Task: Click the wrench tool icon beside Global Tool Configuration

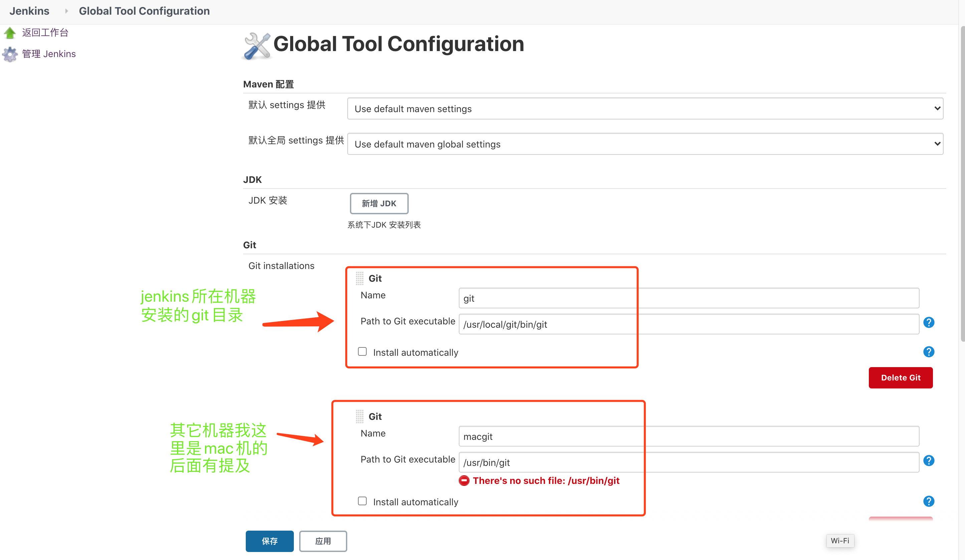Action: 256,45
